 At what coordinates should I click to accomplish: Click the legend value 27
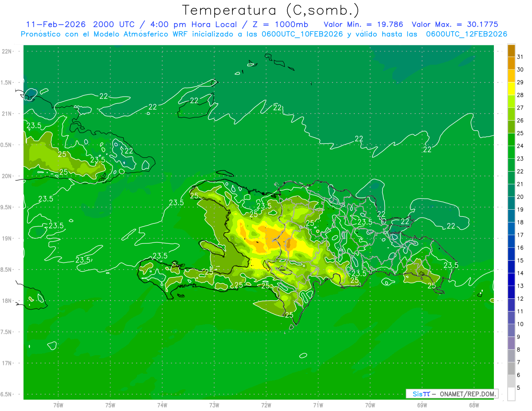[x=520, y=108]
